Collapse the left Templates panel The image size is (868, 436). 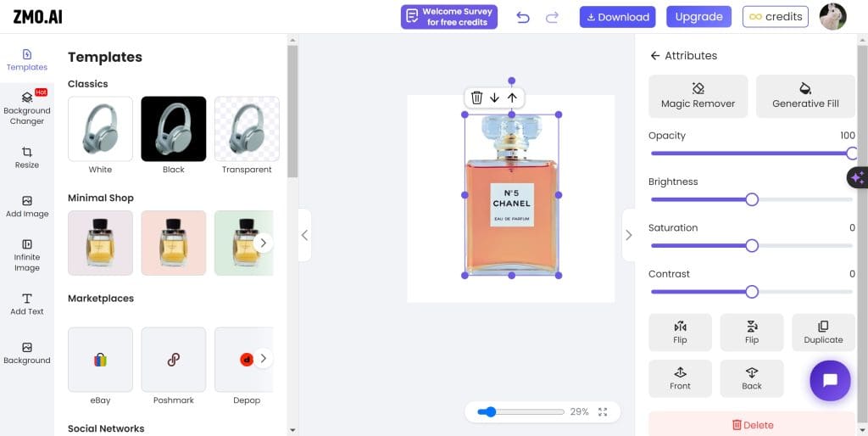tap(304, 235)
